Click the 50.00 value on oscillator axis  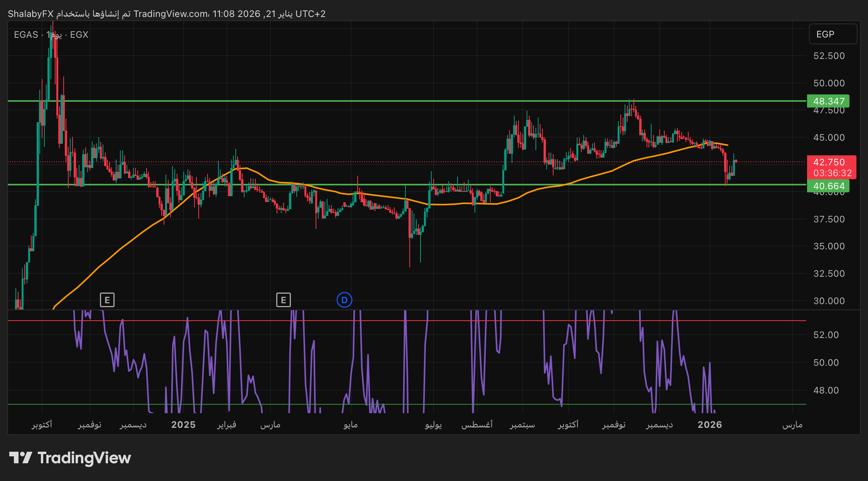(826, 363)
